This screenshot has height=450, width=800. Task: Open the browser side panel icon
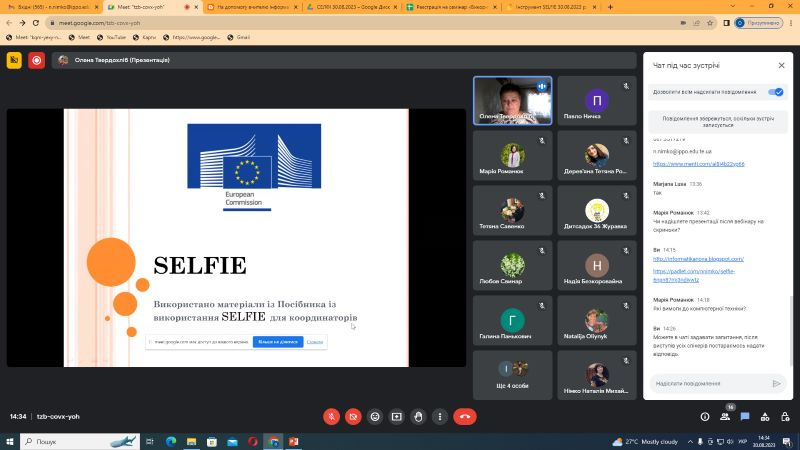tap(727, 23)
